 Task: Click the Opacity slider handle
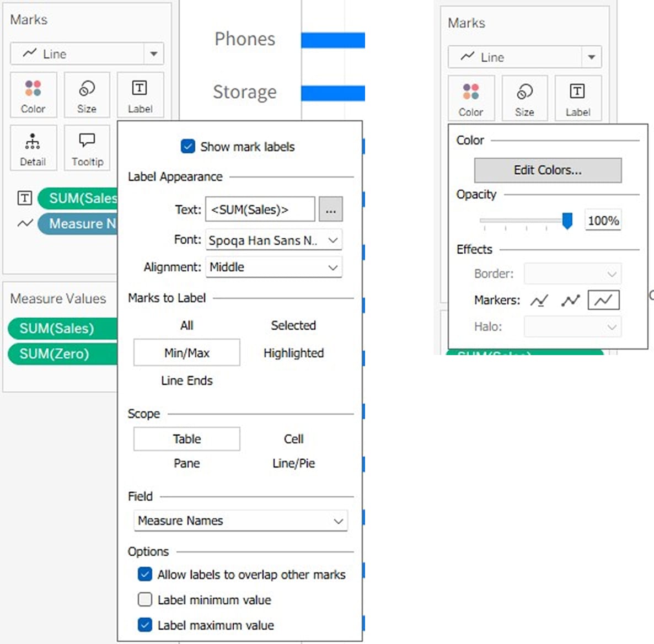pos(567,221)
